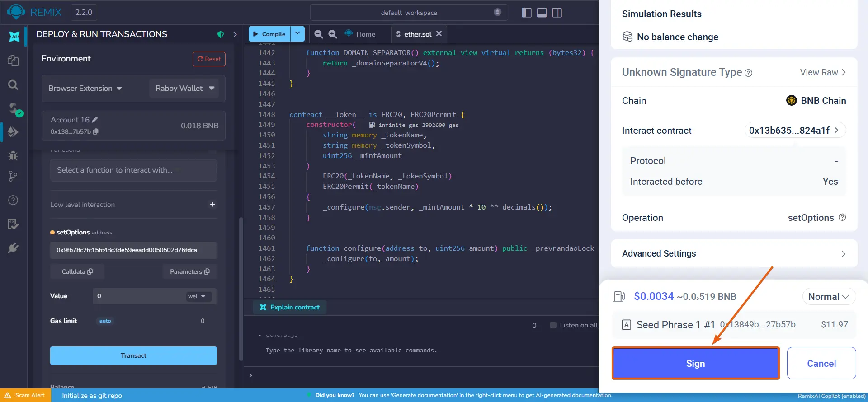Toggle the bottom terminal panel layout
Image resolution: width=868 pixels, height=402 pixels.
click(x=542, y=13)
